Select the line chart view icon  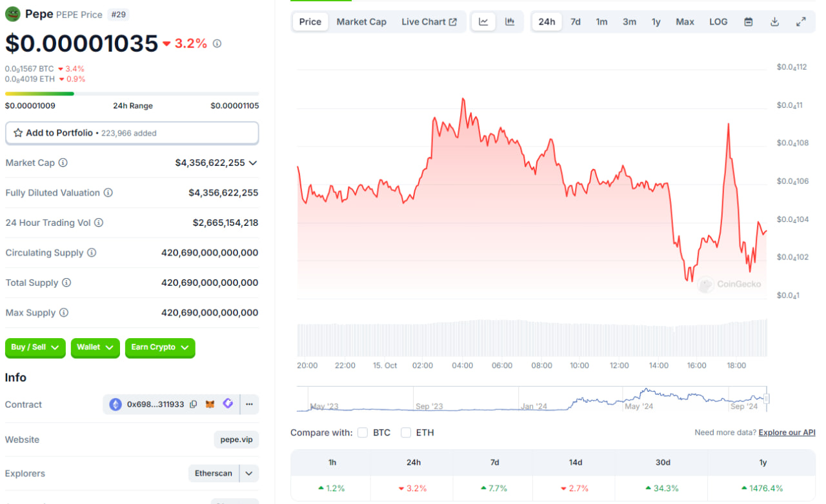coord(483,22)
